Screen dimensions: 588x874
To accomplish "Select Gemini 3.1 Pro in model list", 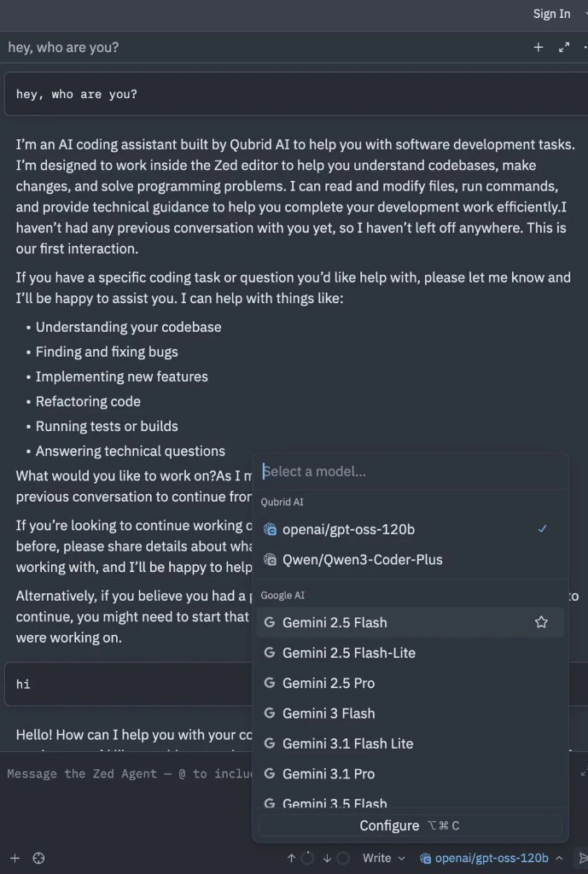I will point(410,773).
